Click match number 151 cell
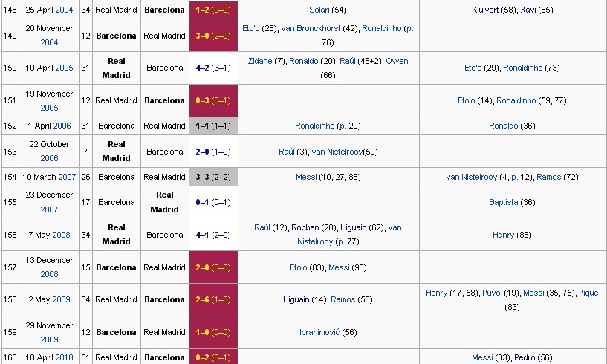The image size is (607, 364). 10,100
